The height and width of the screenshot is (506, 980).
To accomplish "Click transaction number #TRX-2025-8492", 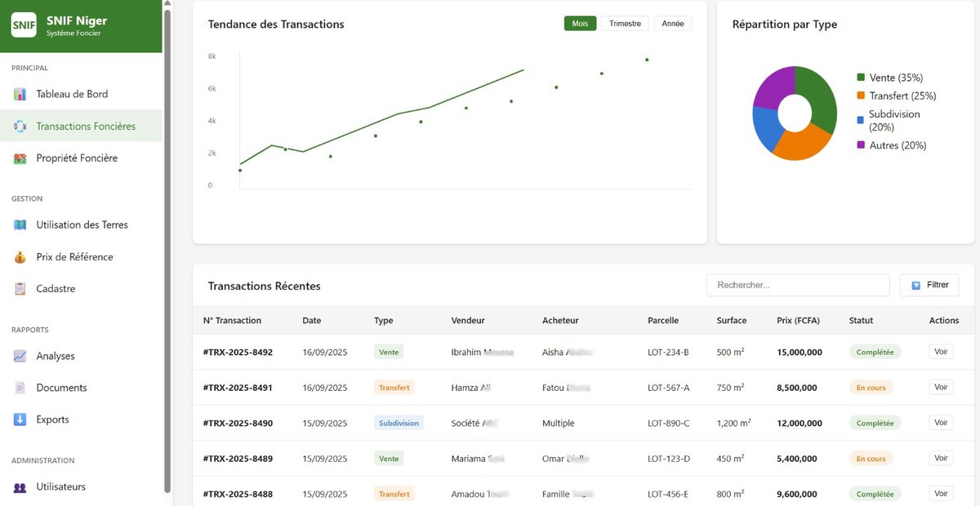I will pyautogui.click(x=238, y=353).
